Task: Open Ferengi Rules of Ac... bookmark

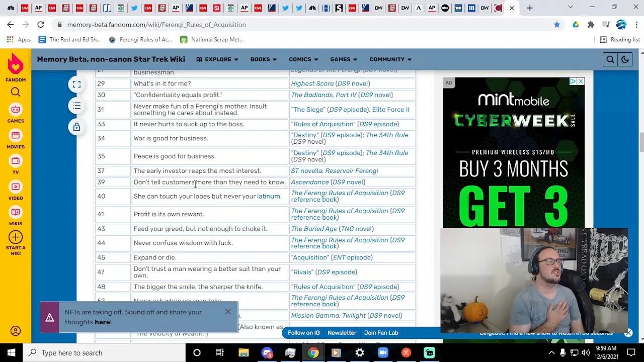Action: (140, 39)
